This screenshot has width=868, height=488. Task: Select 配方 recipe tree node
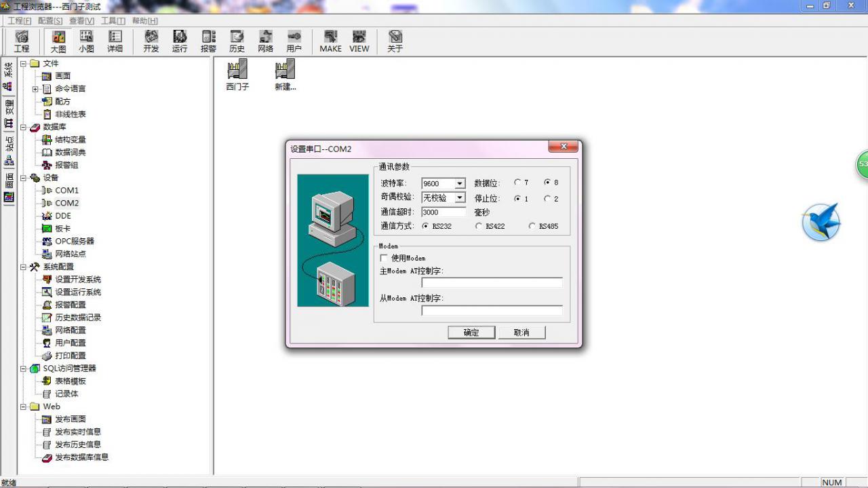click(62, 101)
